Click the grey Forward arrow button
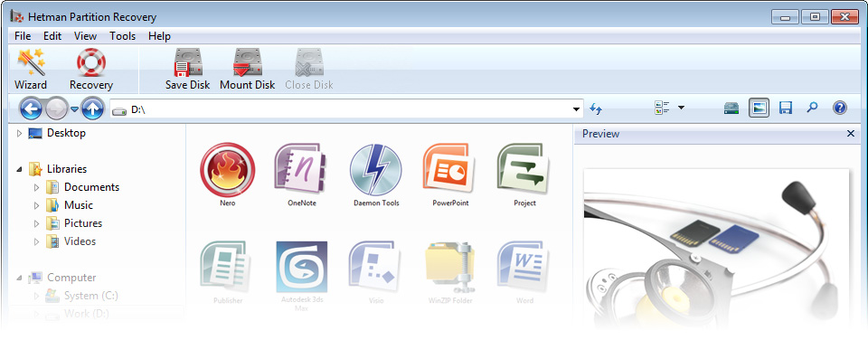The width and height of the screenshot is (868, 340). click(56, 109)
